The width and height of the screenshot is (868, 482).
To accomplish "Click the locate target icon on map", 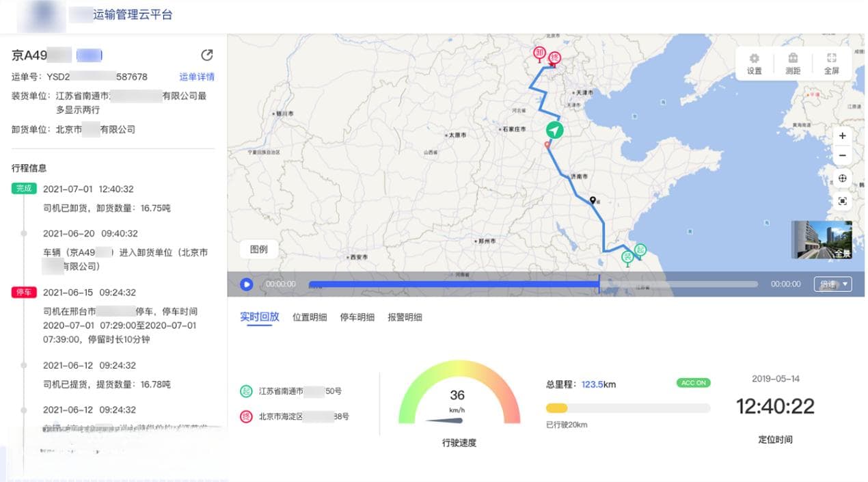I will (843, 178).
